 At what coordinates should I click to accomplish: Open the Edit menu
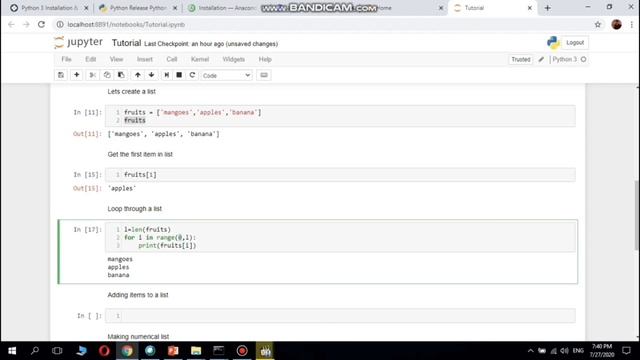pos(91,59)
